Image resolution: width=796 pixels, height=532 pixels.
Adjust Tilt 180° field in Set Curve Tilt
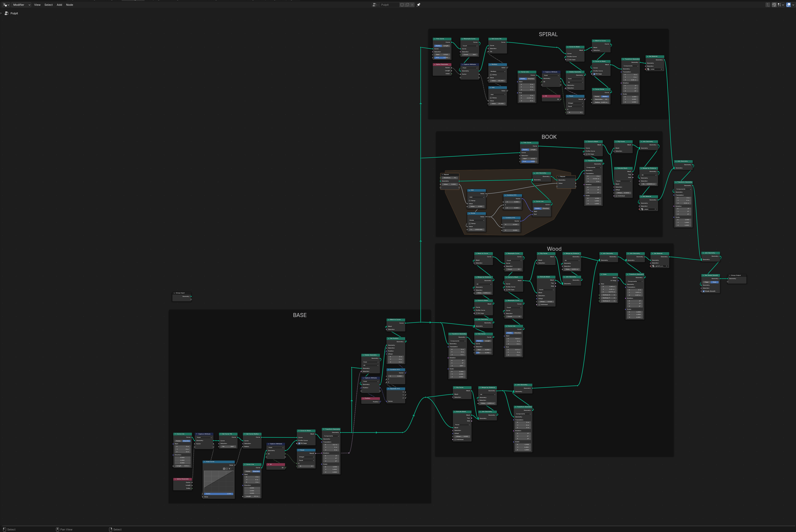[x=228, y=447]
